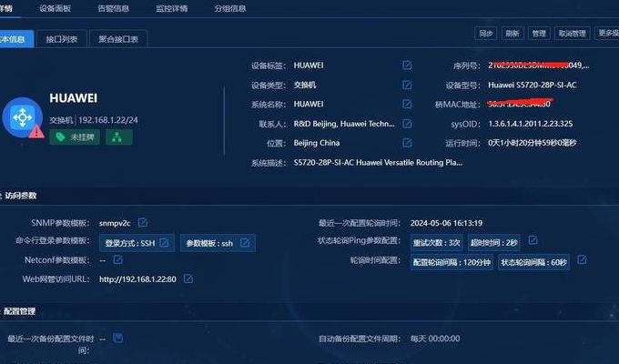The height and width of the screenshot is (364, 619).
Task: Click the 取消管理 button
Action: [x=572, y=34]
